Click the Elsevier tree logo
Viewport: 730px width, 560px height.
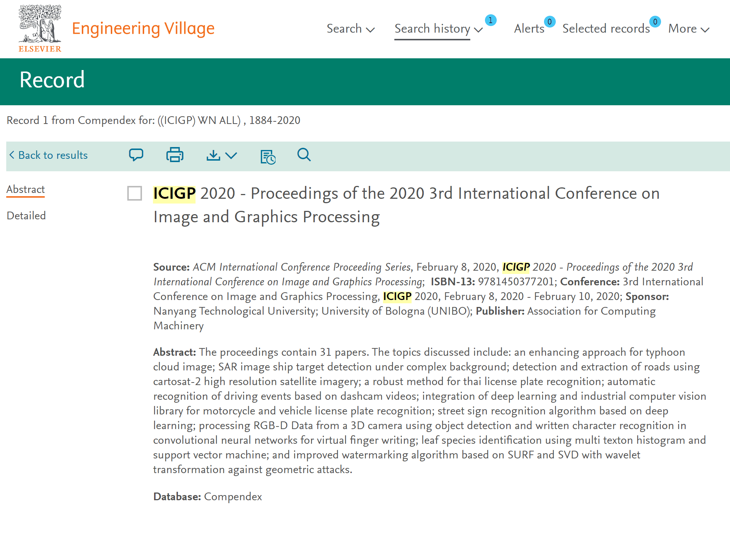40,29
